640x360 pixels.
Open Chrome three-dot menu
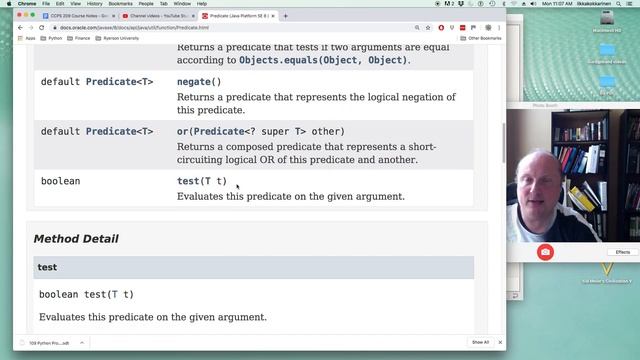(499, 28)
